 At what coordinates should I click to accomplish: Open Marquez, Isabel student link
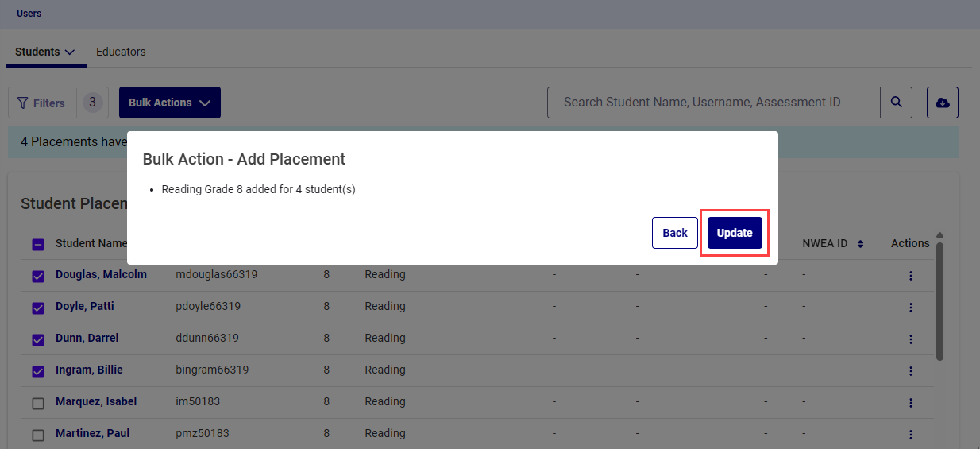(x=96, y=401)
